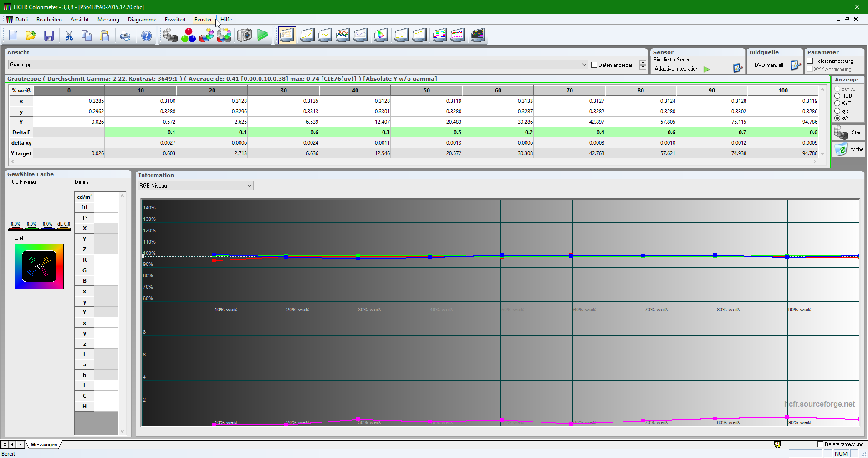The image size is (868, 458).
Task: Expand the Grautreppe view dropdown
Action: 584,65
